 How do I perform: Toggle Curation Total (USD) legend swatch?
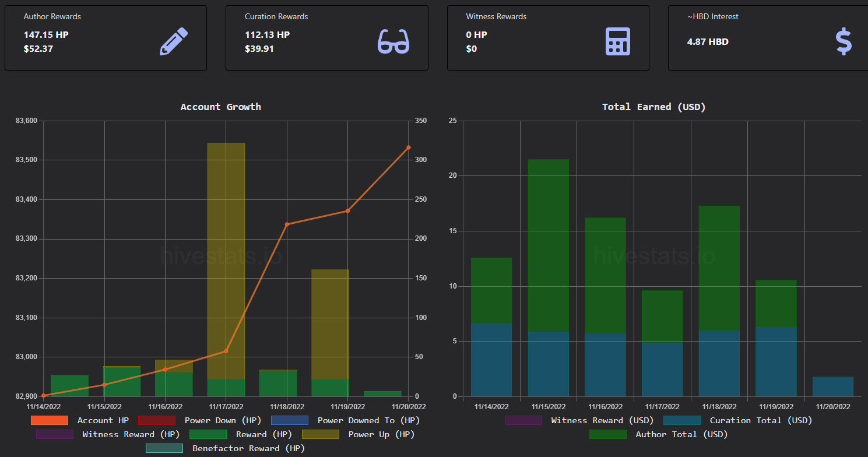[x=682, y=420]
